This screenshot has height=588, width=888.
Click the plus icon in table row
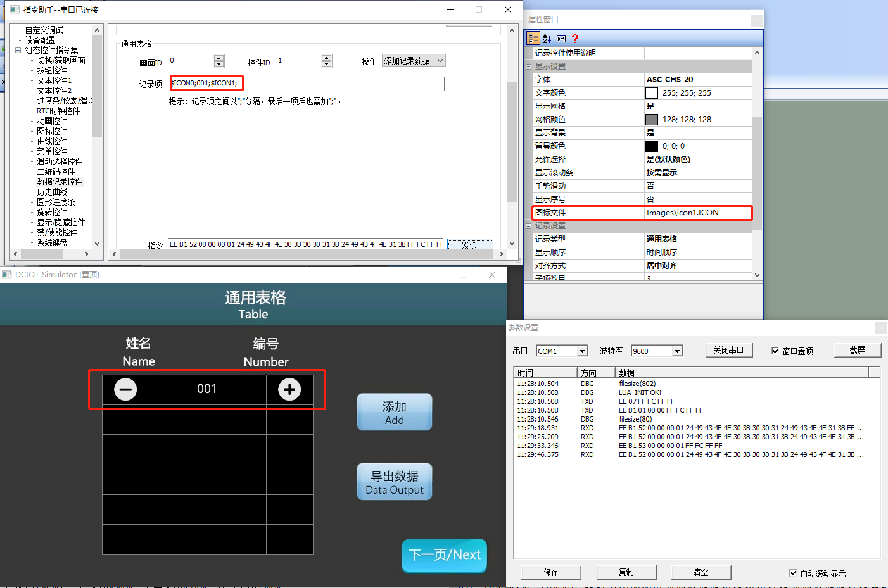pos(289,389)
